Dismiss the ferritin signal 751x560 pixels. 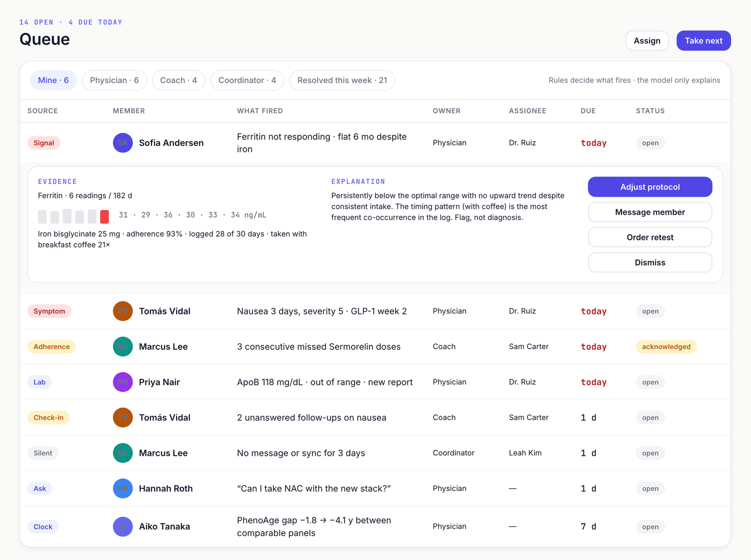coord(650,262)
